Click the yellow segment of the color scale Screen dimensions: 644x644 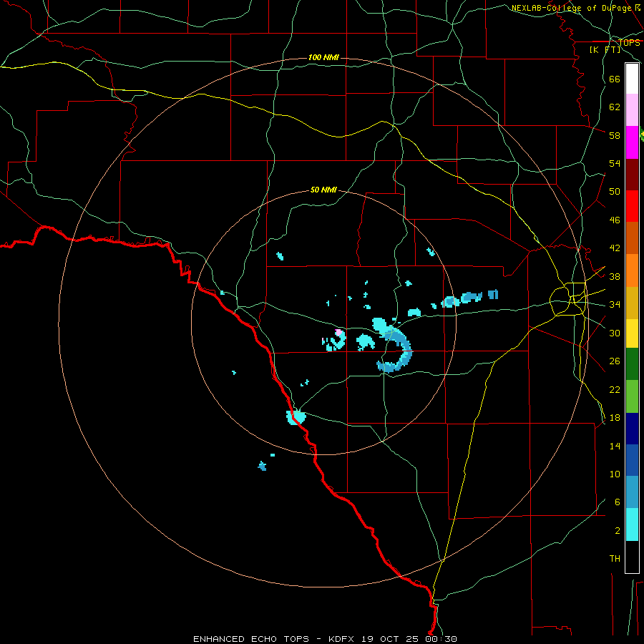(x=632, y=333)
